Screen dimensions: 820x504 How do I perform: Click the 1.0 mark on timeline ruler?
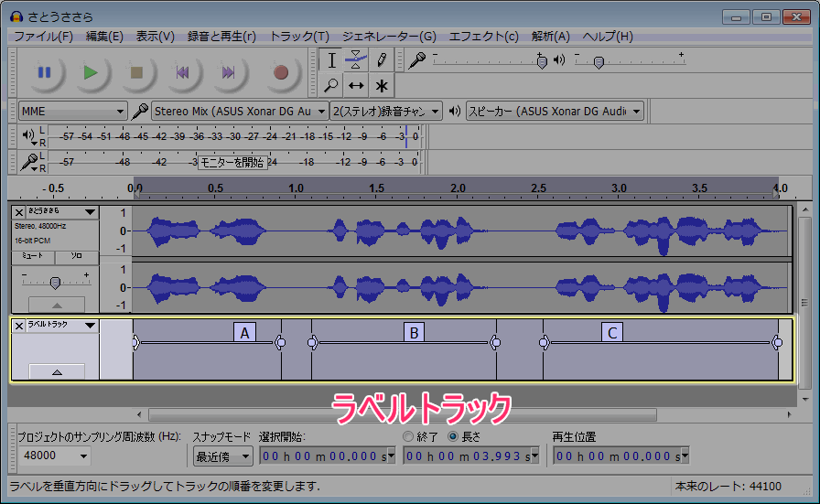[296, 188]
